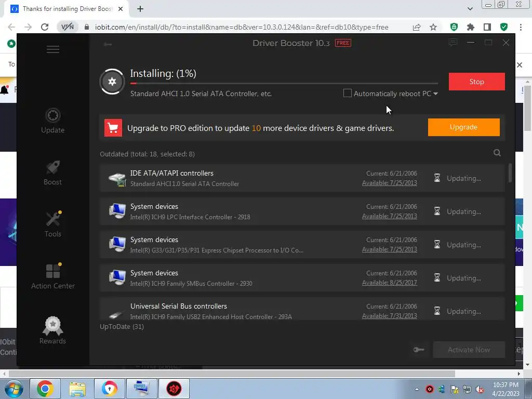Open Chrome's tab search chevron
Image resolution: width=532 pixels, height=399 pixels.
point(470,9)
